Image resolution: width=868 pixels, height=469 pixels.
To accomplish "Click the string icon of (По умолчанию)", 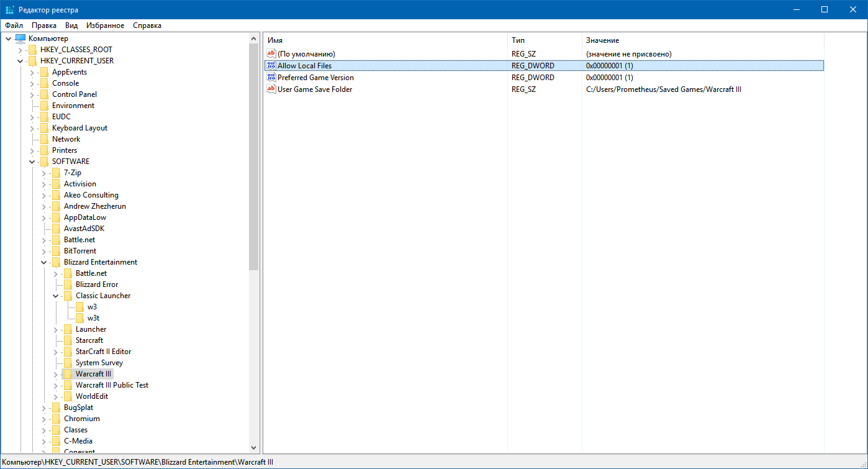I will coord(271,54).
